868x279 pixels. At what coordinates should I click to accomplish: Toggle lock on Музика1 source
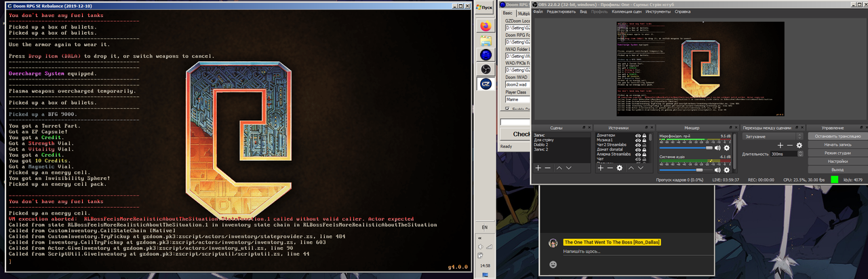(x=644, y=141)
